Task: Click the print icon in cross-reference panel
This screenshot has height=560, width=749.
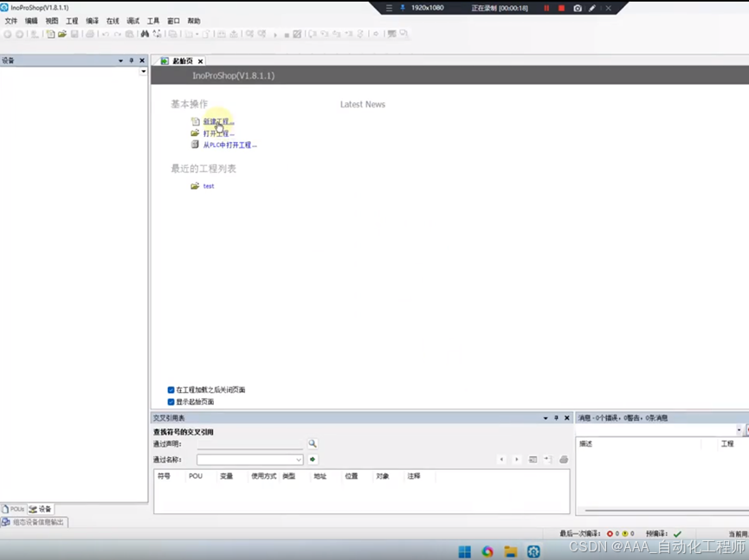Action: (x=564, y=460)
